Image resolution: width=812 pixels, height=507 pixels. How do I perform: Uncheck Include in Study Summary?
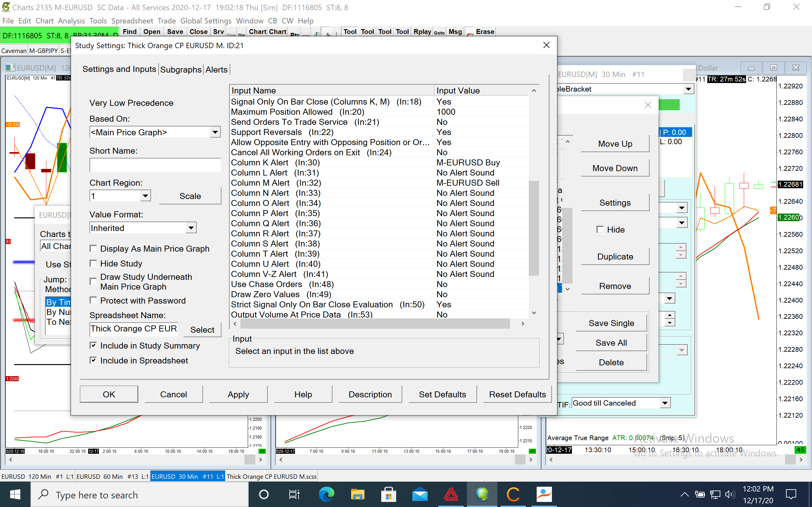[x=94, y=345]
